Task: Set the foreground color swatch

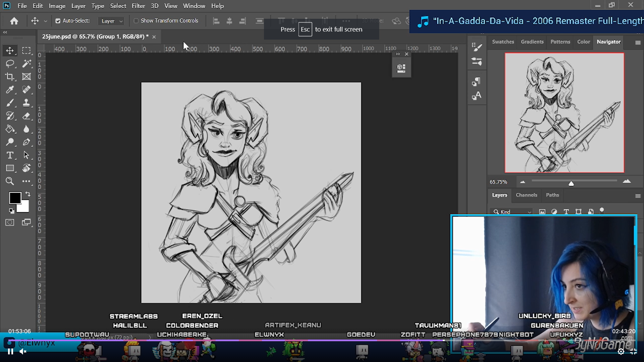Action: click(15, 198)
